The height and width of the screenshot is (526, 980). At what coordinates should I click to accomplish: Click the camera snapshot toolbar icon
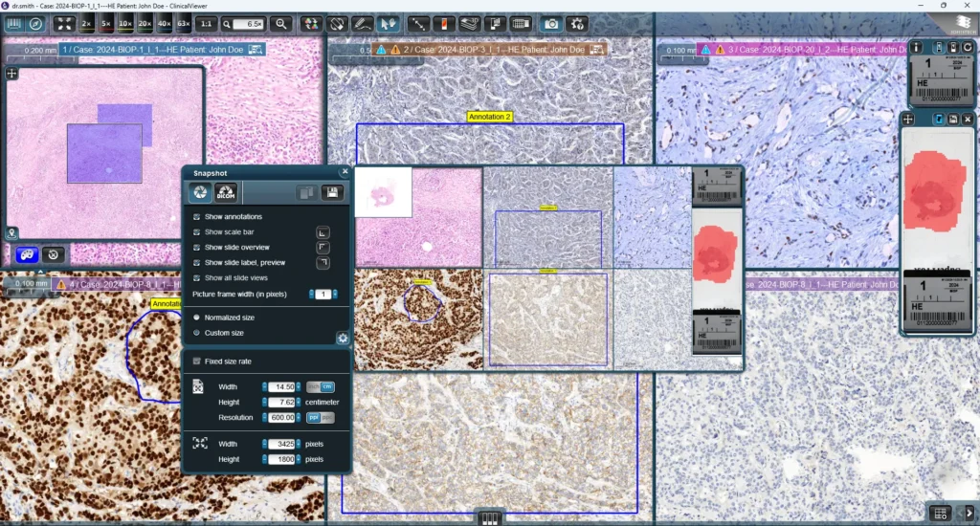coord(551,24)
